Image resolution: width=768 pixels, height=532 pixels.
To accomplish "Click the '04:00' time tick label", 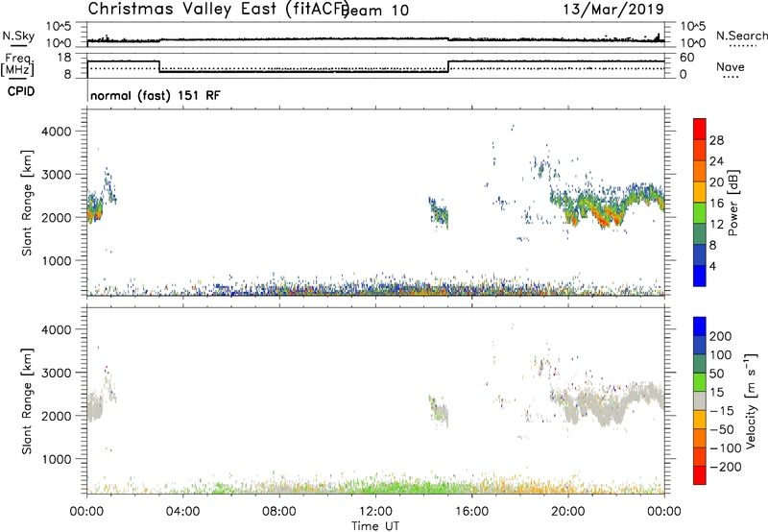I will (x=183, y=512).
